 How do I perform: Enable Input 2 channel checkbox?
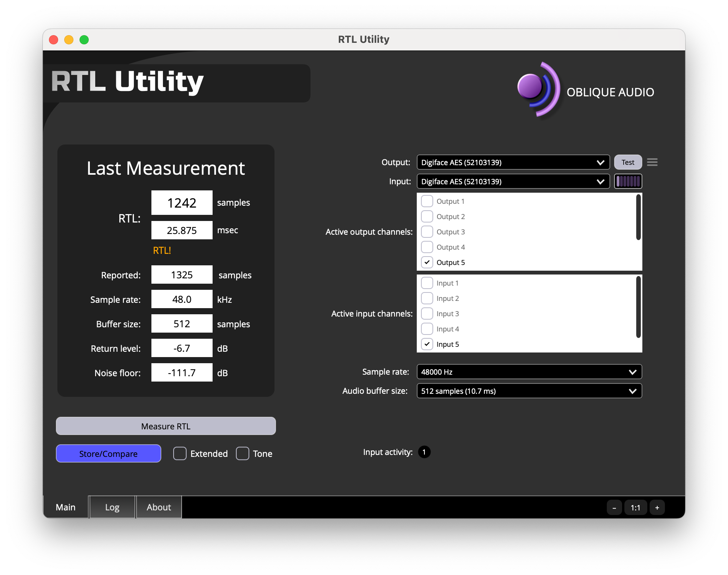click(427, 298)
